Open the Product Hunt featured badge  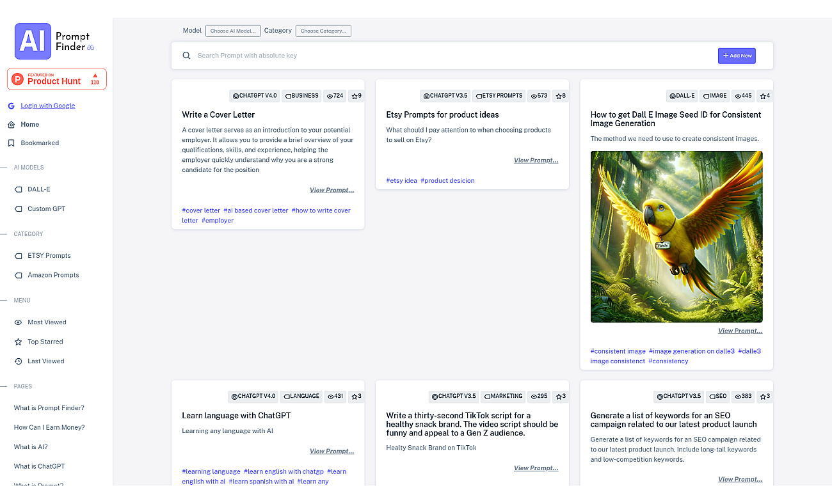pyautogui.click(x=57, y=79)
